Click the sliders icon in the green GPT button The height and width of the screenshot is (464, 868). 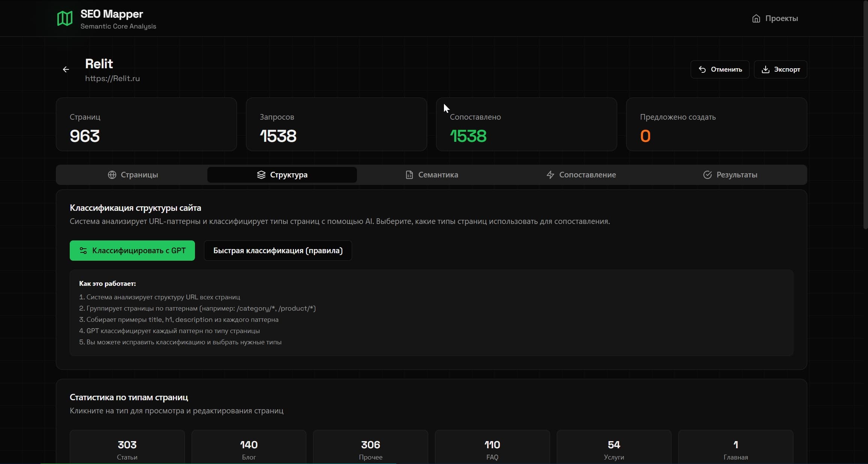tap(83, 251)
